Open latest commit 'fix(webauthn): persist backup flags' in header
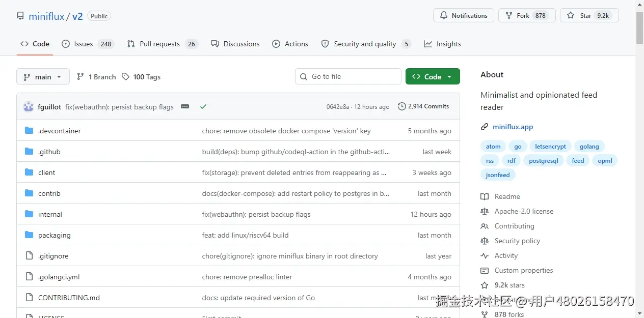 point(119,107)
